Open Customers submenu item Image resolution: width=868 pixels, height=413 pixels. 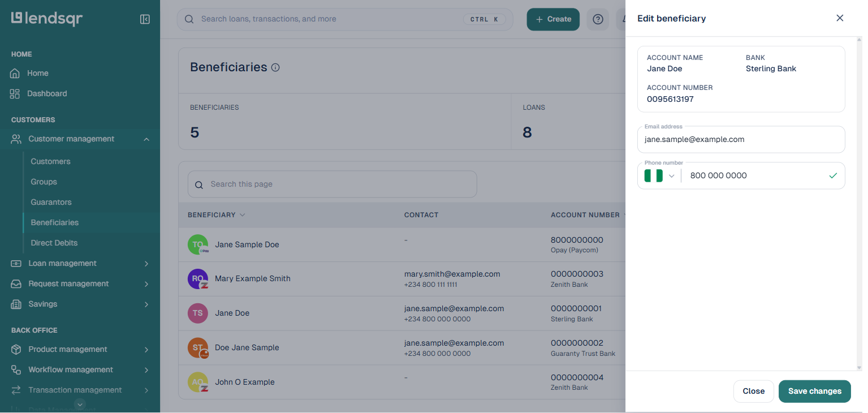[50, 161]
